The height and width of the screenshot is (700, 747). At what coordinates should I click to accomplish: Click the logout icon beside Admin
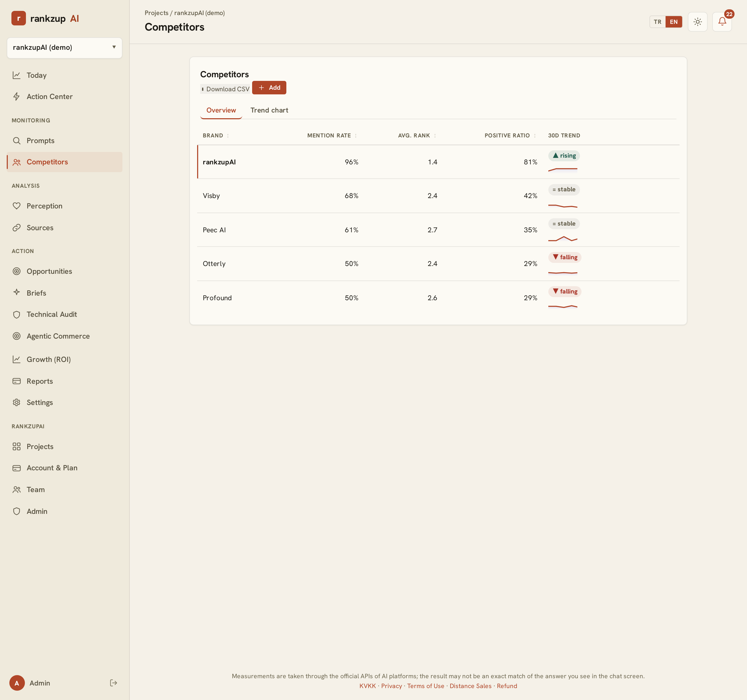114,683
